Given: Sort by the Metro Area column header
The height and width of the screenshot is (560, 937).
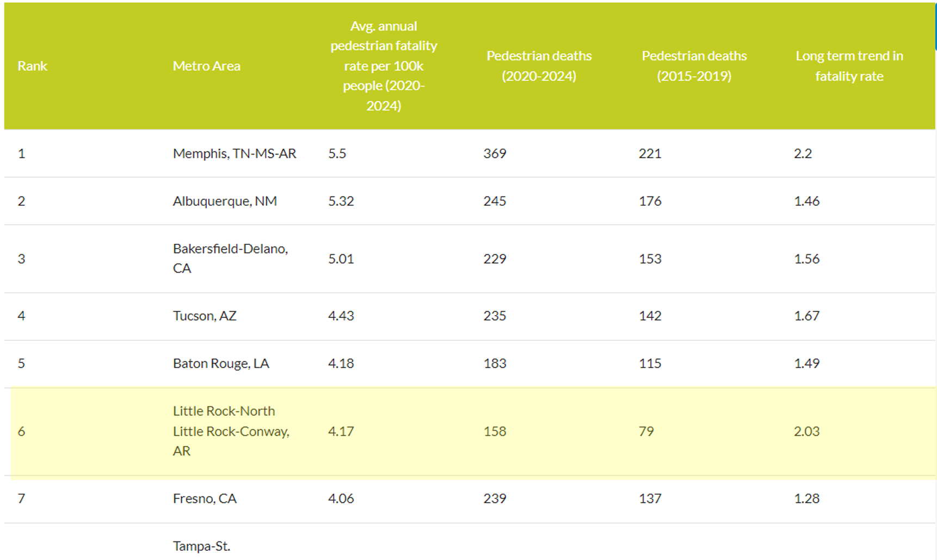Looking at the screenshot, I should coord(206,66).
